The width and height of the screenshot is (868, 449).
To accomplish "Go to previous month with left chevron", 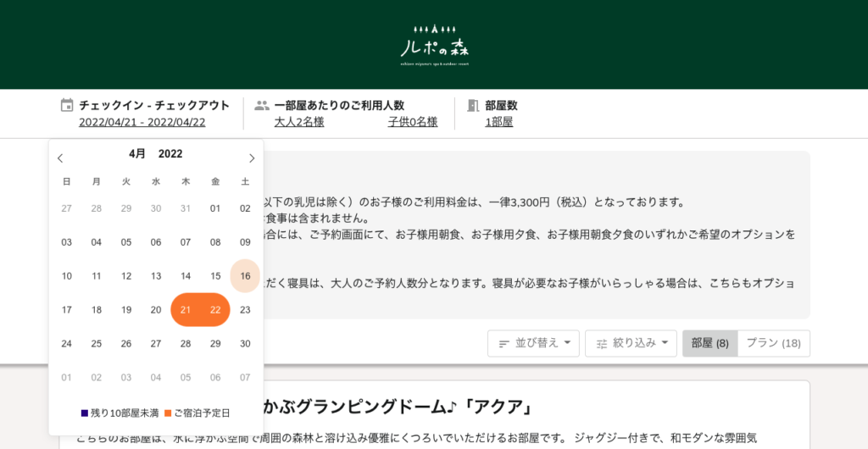I will pos(60,158).
